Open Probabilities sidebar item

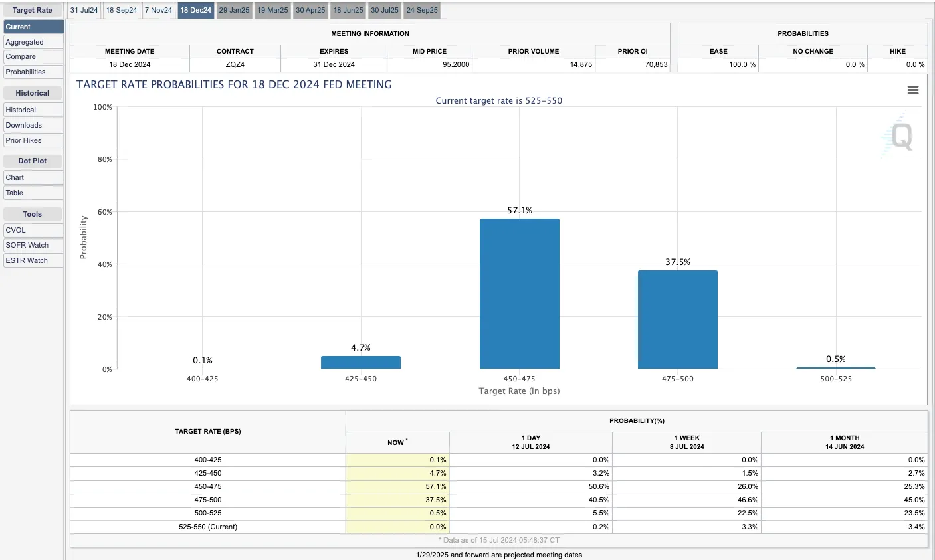[33, 72]
